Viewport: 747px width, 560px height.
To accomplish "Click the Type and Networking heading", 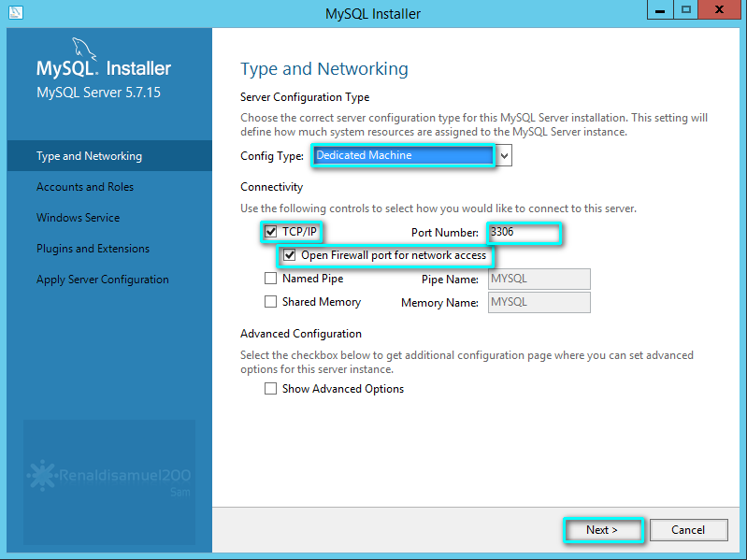I will (324, 69).
